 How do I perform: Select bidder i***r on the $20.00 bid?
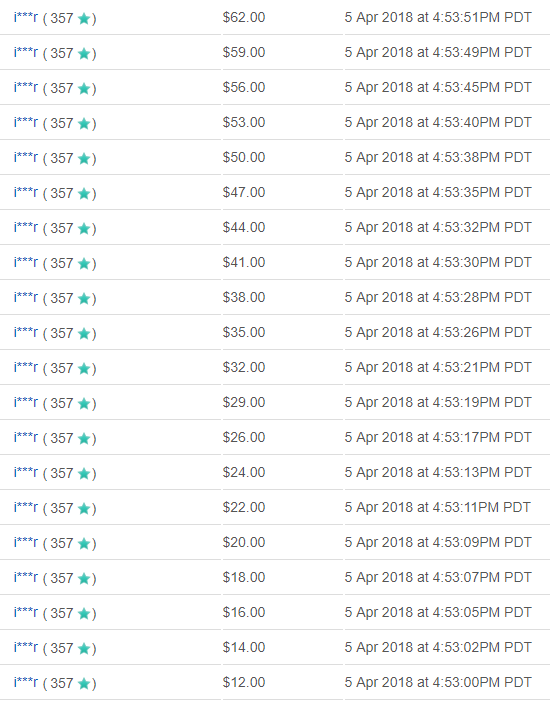pos(26,542)
